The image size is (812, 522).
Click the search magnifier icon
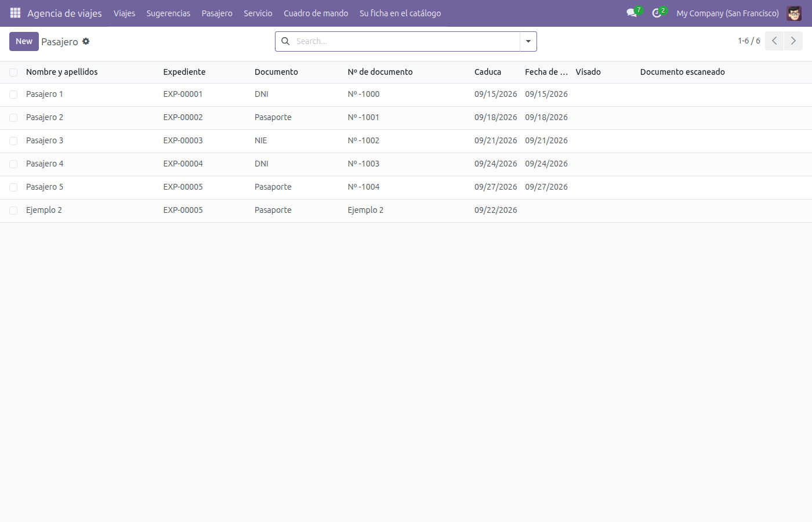click(x=285, y=41)
